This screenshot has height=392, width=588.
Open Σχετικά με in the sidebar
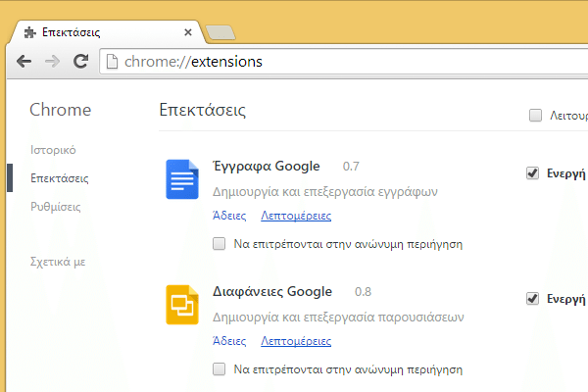(58, 262)
